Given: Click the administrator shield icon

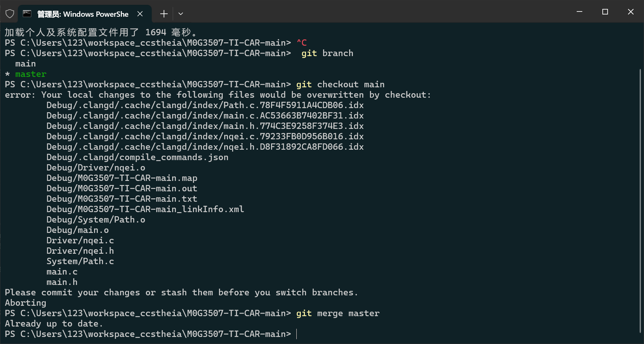Looking at the screenshot, I should [x=10, y=14].
